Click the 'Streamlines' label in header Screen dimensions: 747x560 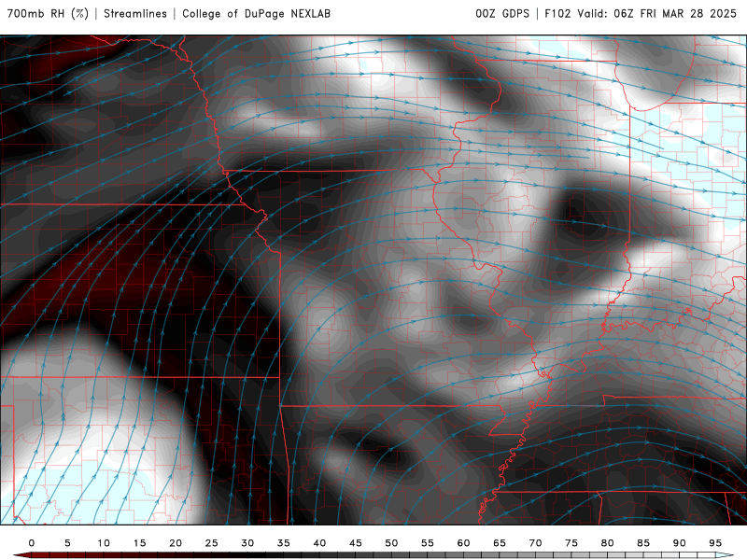click(x=135, y=14)
